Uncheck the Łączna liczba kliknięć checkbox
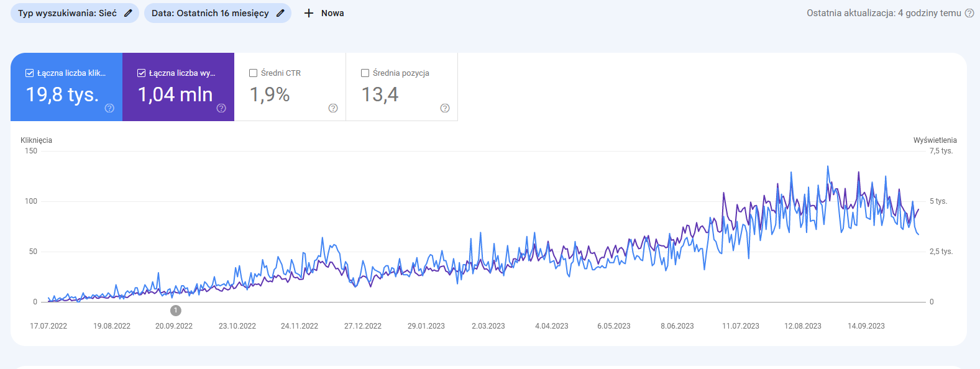 29,73
